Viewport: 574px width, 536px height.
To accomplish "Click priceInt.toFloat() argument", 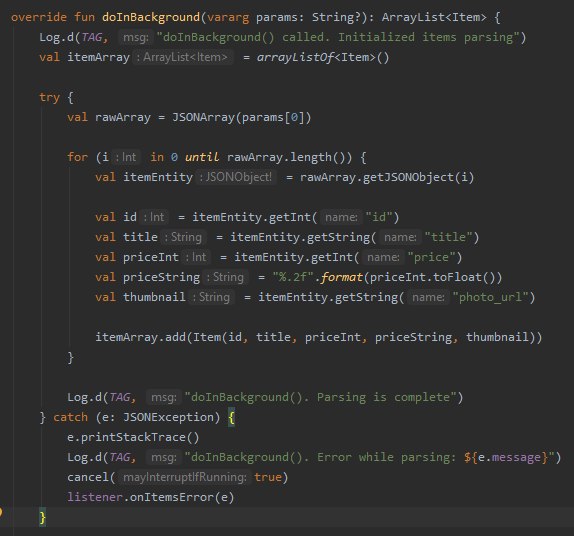I will pos(432,277).
